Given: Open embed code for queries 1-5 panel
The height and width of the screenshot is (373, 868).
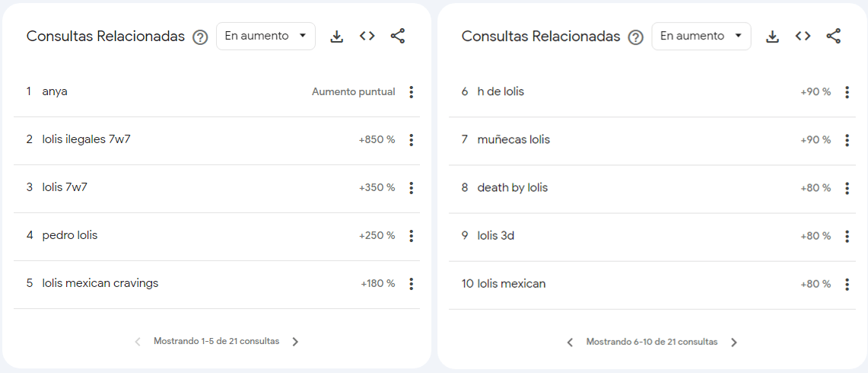Looking at the screenshot, I should (x=367, y=36).
